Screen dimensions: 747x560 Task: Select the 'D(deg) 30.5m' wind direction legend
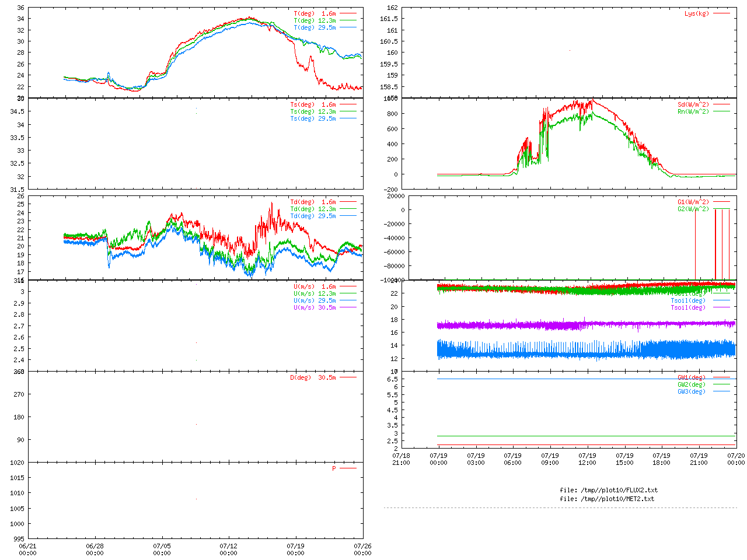click(x=323, y=377)
